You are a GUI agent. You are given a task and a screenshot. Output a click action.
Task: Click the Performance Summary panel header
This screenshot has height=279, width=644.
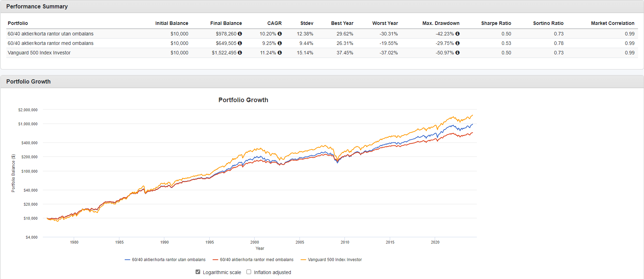coord(37,6)
